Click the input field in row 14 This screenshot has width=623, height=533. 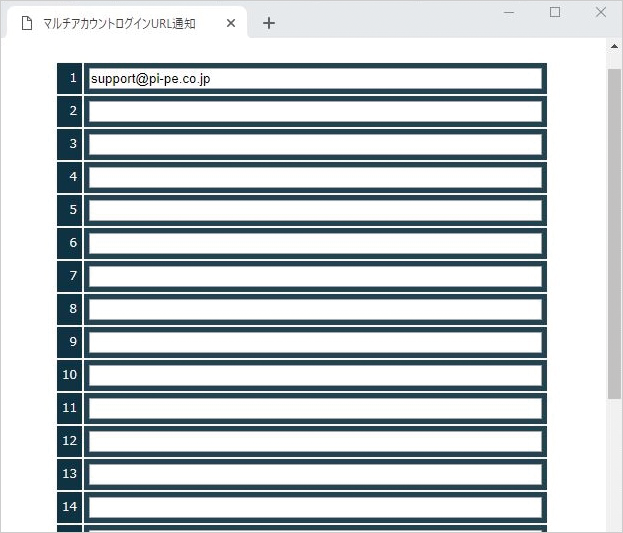pyautogui.click(x=315, y=508)
